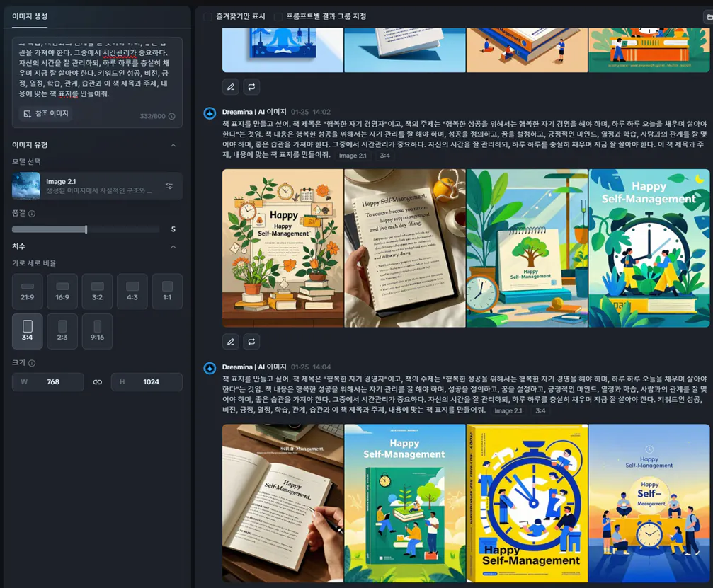Image resolution: width=713 pixels, height=588 pixels.
Task: Open model settings sliders icon
Action: coord(169,186)
